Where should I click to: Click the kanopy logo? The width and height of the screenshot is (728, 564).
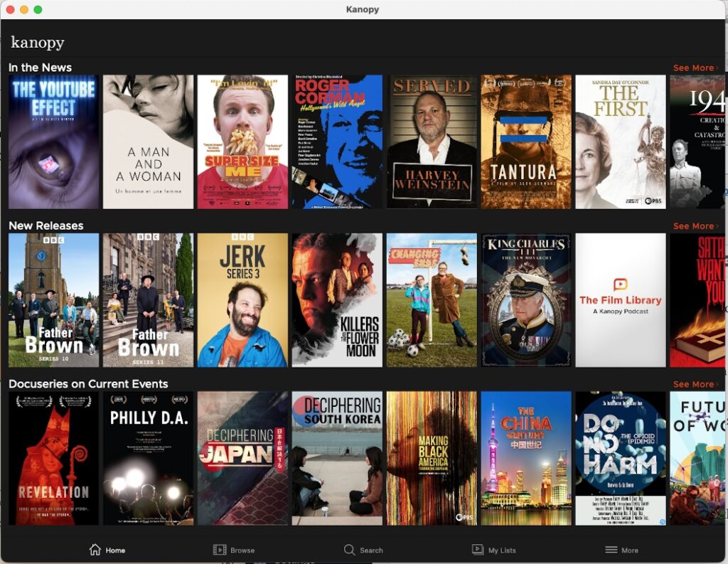[x=38, y=43]
